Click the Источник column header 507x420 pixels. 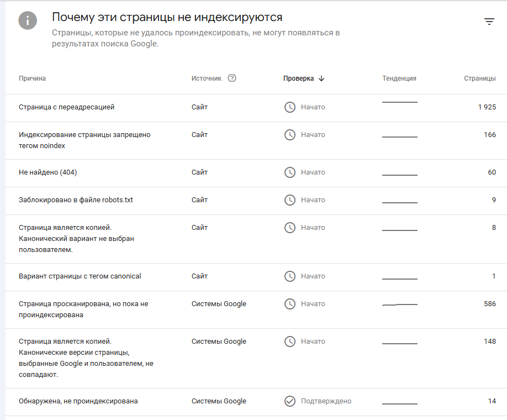pos(207,78)
